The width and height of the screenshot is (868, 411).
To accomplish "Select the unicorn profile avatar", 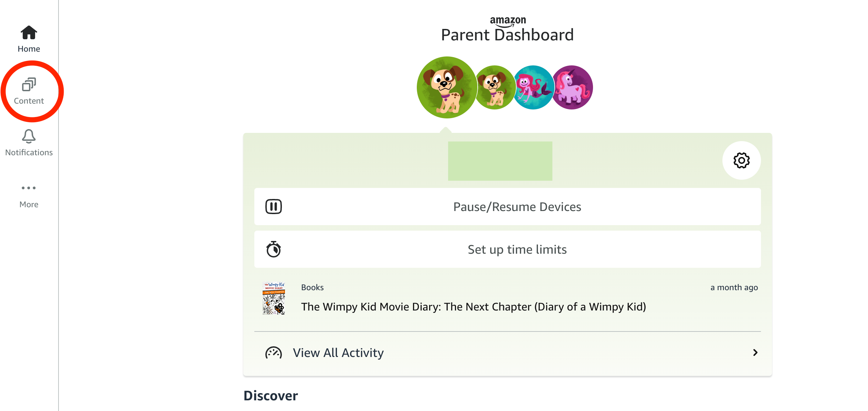I will (573, 87).
